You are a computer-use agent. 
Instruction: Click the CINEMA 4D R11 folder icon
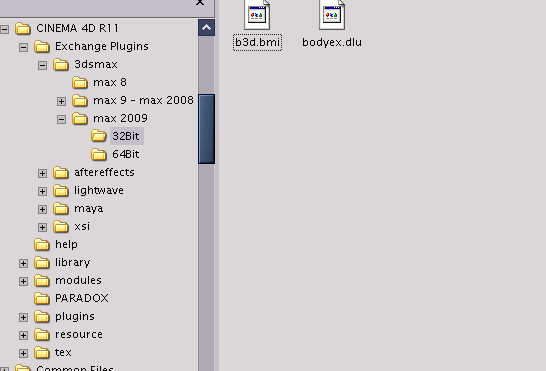coord(23,29)
